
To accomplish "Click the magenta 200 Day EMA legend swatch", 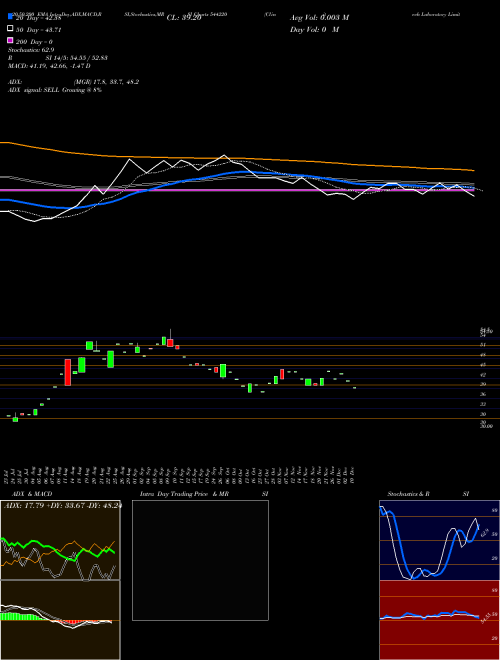I will [11, 41].
